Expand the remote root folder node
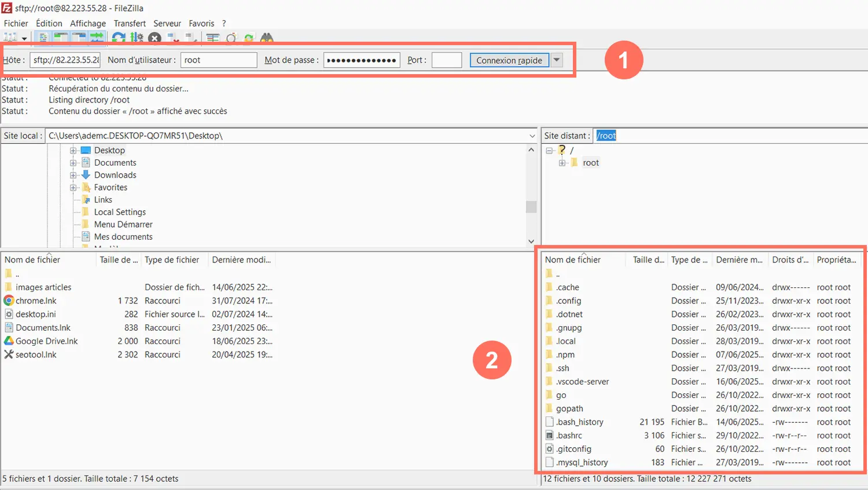This screenshot has width=868, height=490. pos(562,163)
